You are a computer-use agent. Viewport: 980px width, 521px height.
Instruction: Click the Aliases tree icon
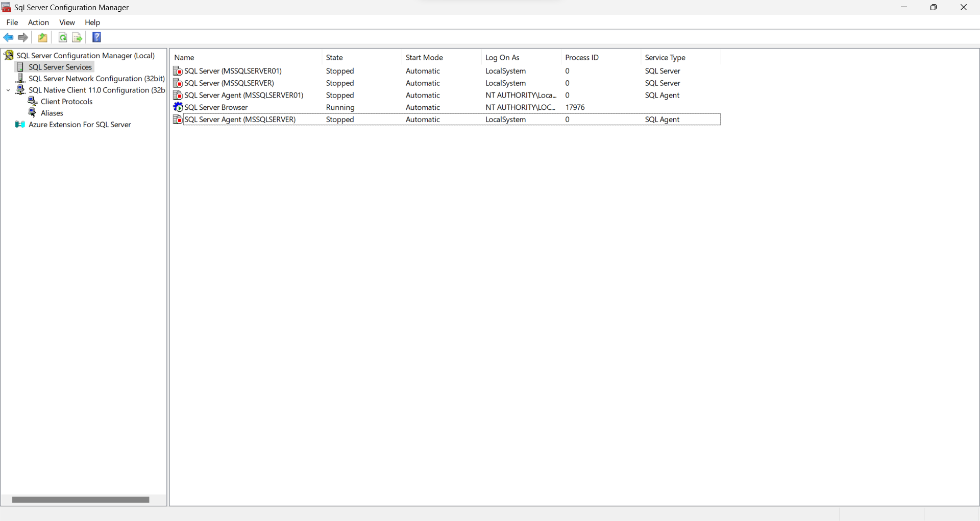coord(33,113)
